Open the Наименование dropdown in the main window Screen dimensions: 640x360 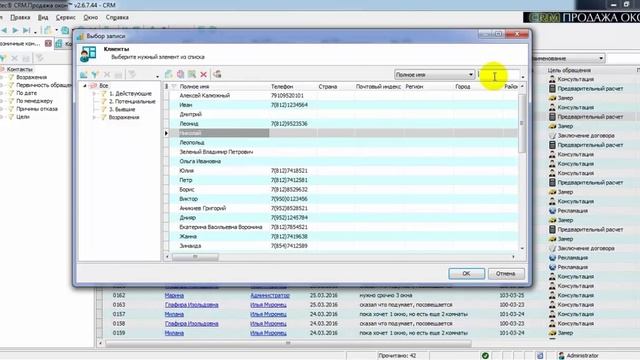pyautogui.click(x=601, y=58)
